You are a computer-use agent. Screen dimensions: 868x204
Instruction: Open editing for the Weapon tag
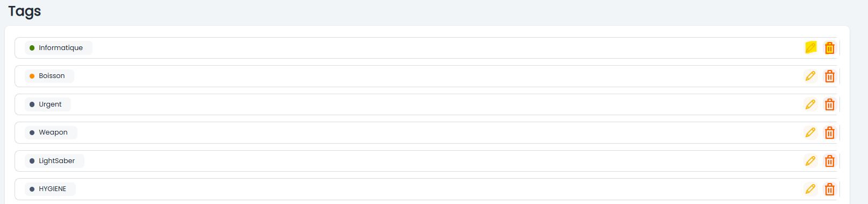point(810,132)
